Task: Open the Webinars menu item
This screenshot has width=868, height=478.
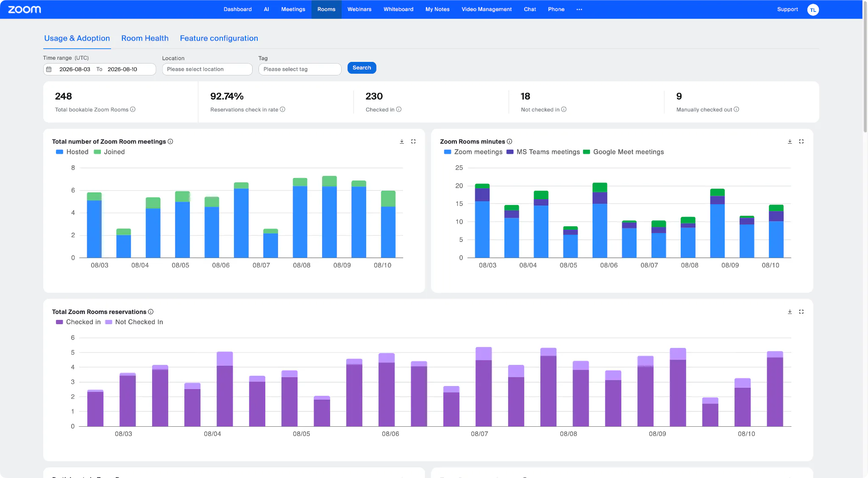Action: pos(359,9)
